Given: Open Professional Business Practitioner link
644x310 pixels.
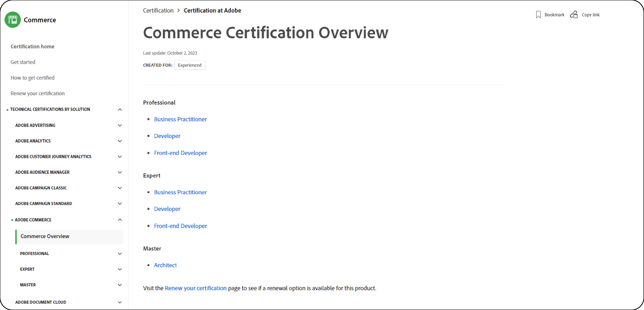Looking at the screenshot, I should click(180, 119).
